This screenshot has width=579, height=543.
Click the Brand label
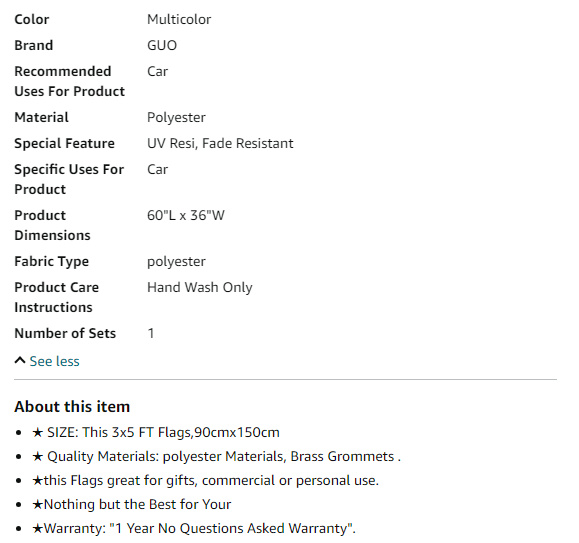point(34,45)
